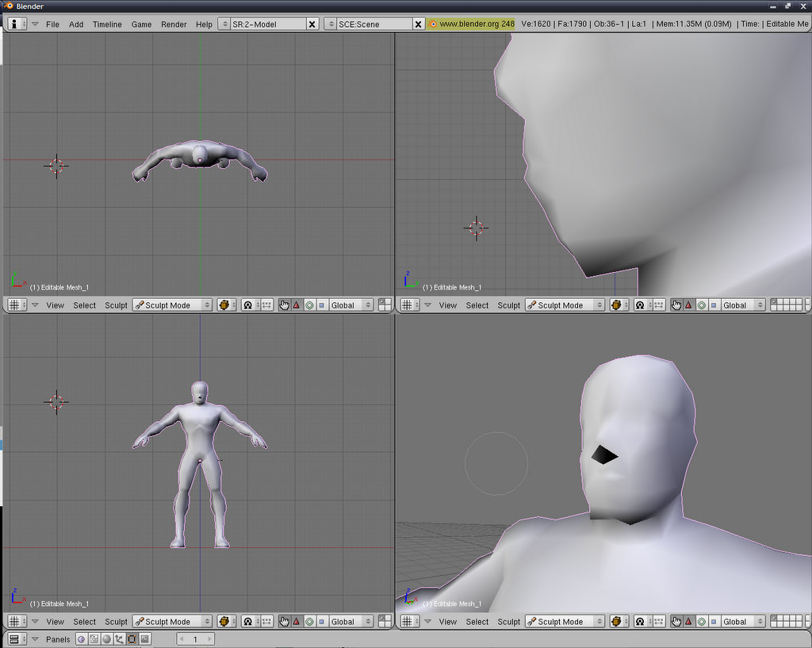Switch to Editing context in Panels header
This screenshot has width=812, height=648.
point(132,639)
